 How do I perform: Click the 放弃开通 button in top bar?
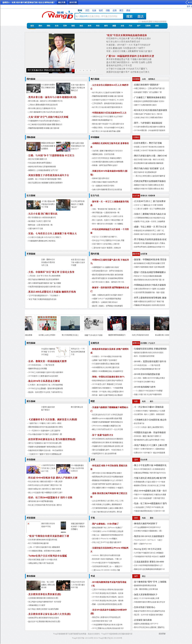pyautogui.click(x=73, y=2)
